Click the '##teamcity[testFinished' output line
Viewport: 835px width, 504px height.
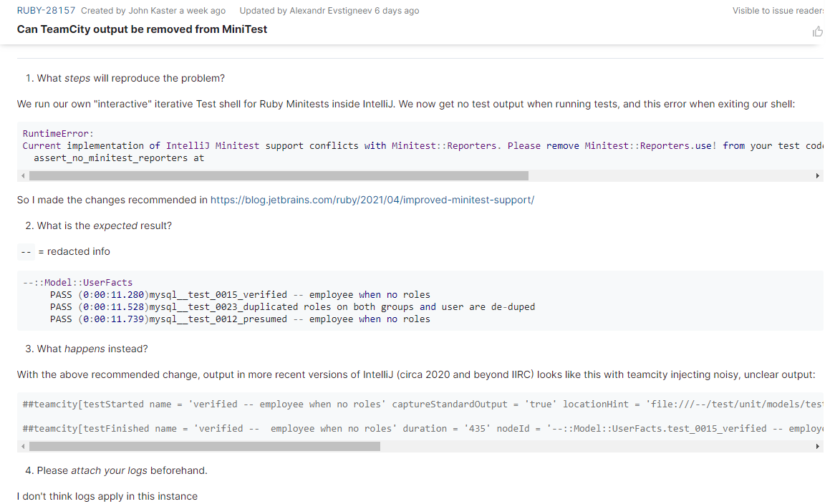coord(423,429)
